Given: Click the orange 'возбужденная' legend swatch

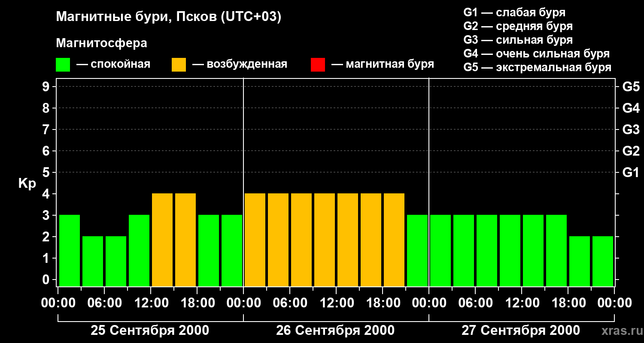Looking at the screenshot, I should pos(179,65).
